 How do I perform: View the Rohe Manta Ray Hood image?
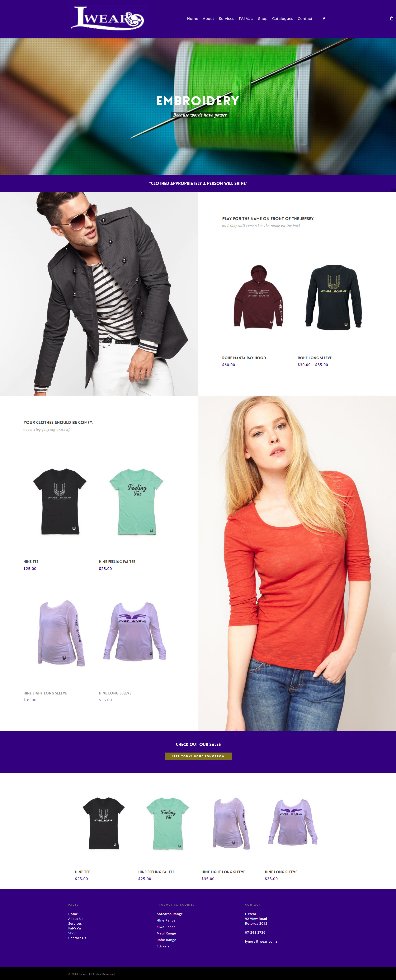coord(259,297)
